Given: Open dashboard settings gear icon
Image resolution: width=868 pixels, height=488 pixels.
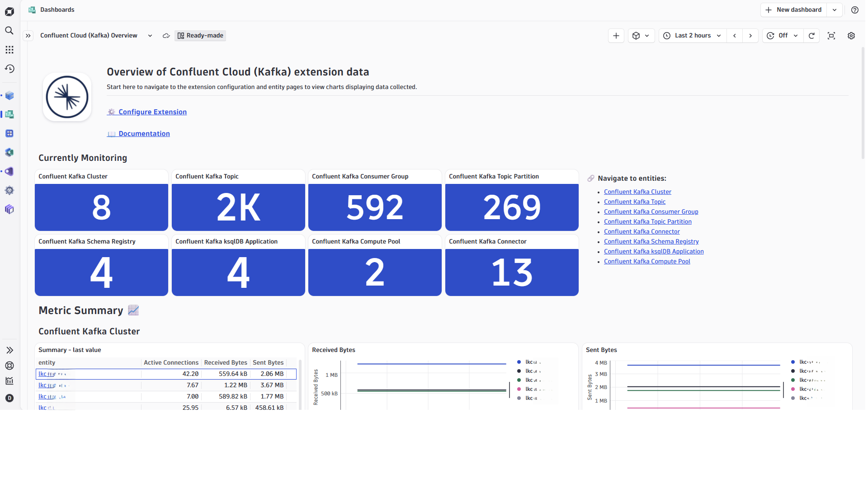Looking at the screenshot, I should 851,36.
